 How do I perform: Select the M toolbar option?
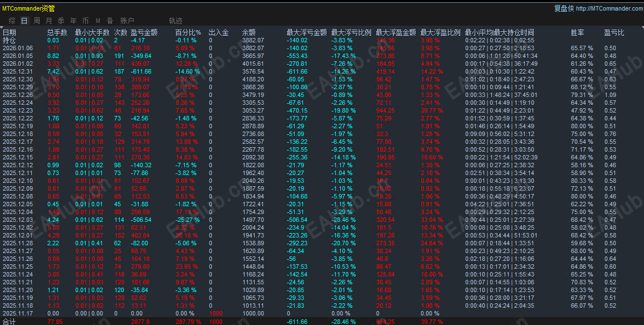tap(97, 20)
